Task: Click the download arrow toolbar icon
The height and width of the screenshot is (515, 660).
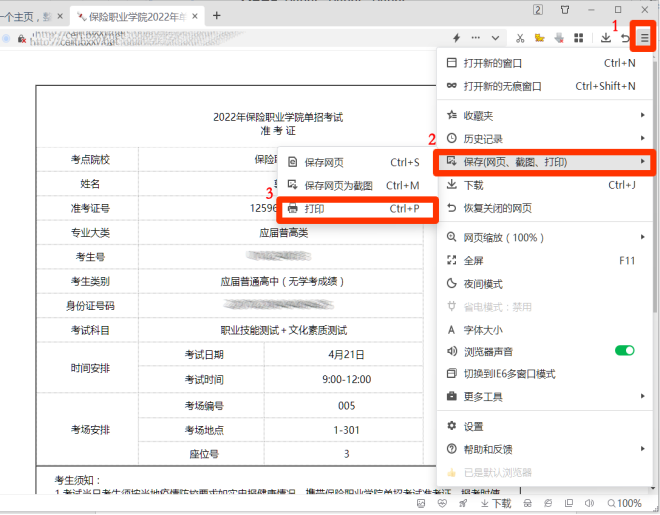Action: click(x=606, y=38)
